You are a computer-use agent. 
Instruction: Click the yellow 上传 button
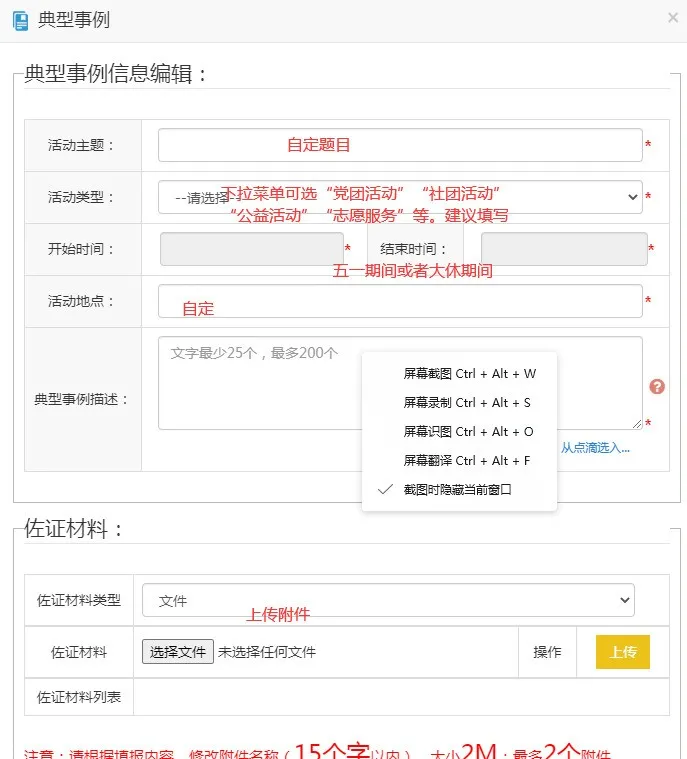623,652
